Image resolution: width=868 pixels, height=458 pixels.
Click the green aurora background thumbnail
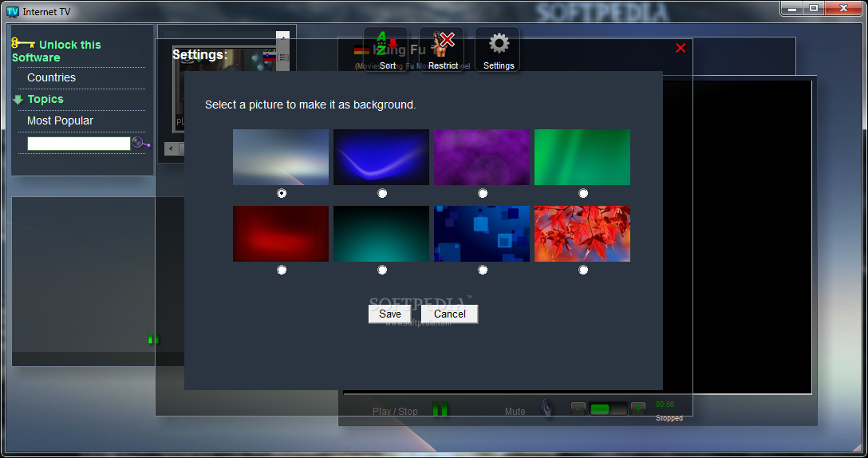pos(582,157)
